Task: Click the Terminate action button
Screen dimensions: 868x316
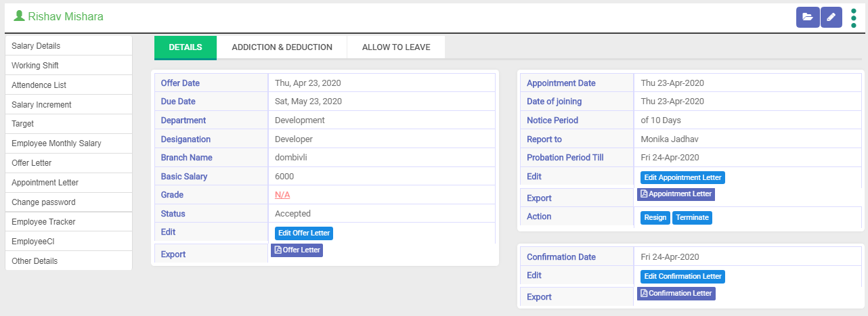Action: (x=692, y=218)
